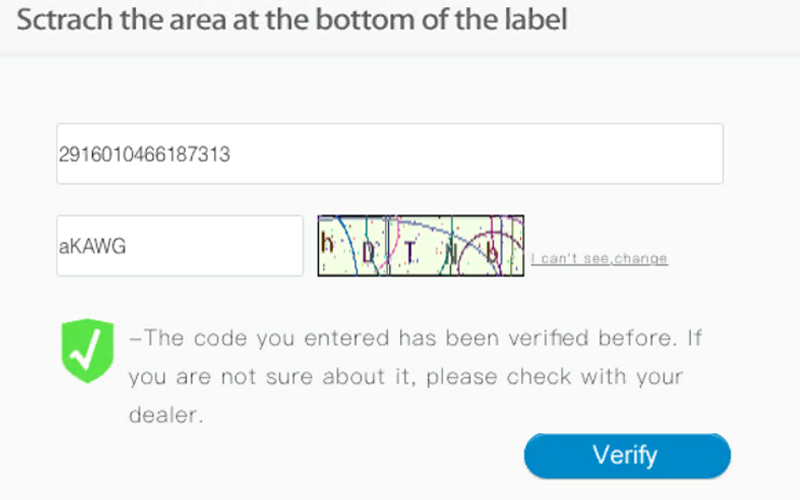Click "The code you entered" message line

tap(415, 338)
